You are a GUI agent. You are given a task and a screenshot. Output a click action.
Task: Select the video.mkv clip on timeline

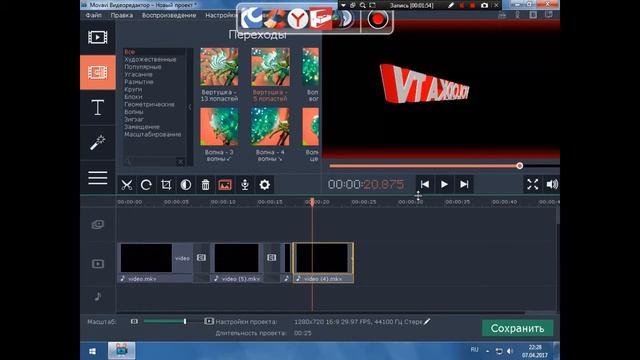(156, 263)
